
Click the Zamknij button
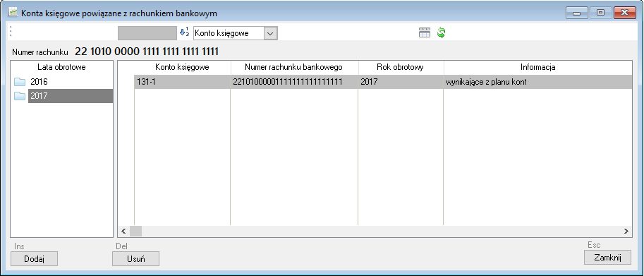[607, 258]
